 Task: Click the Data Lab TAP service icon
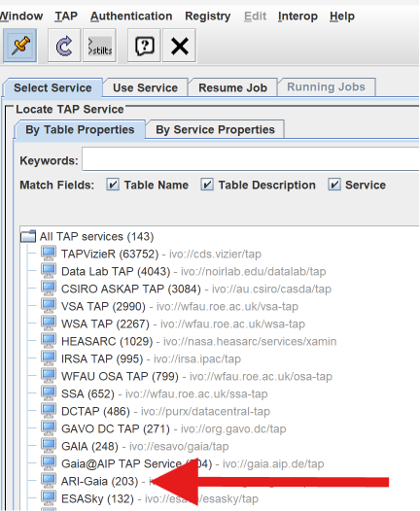(x=49, y=271)
